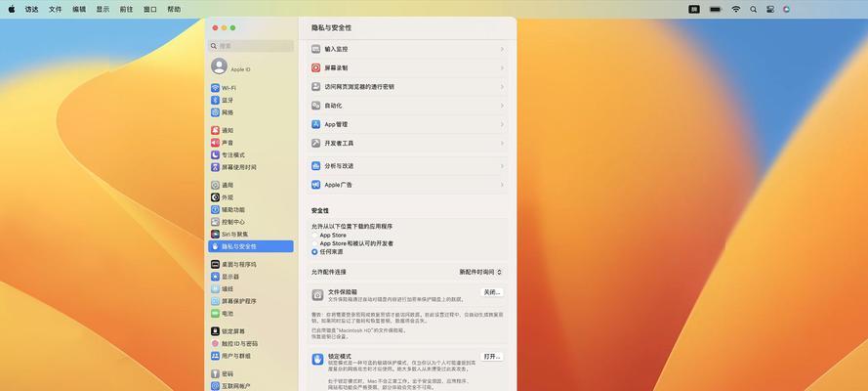Image resolution: width=868 pixels, height=391 pixels.
Task: Click the 开发者工具 hammer icon
Action: pos(316,143)
